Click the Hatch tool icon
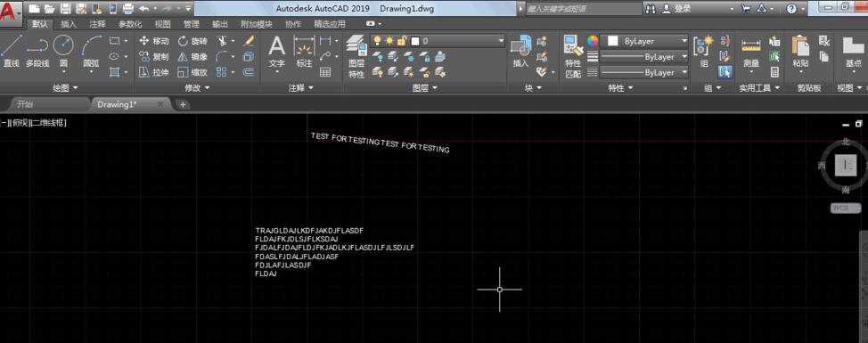This screenshot has width=868, height=343. (x=115, y=72)
